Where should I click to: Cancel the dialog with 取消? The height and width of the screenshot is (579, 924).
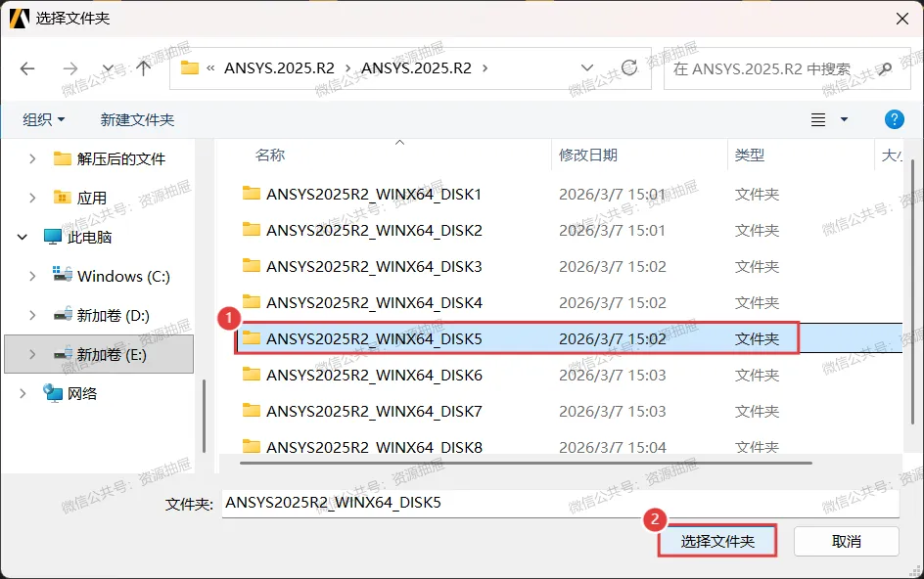(847, 541)
